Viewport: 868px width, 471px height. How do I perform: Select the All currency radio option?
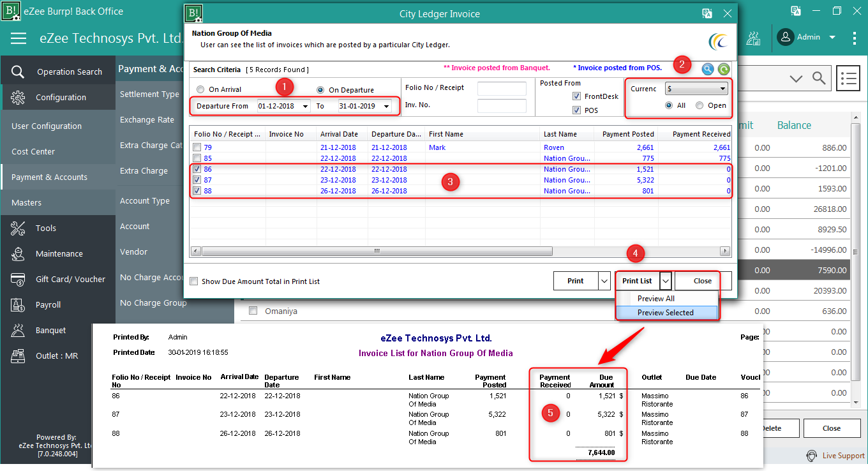(x=669, y=105)
